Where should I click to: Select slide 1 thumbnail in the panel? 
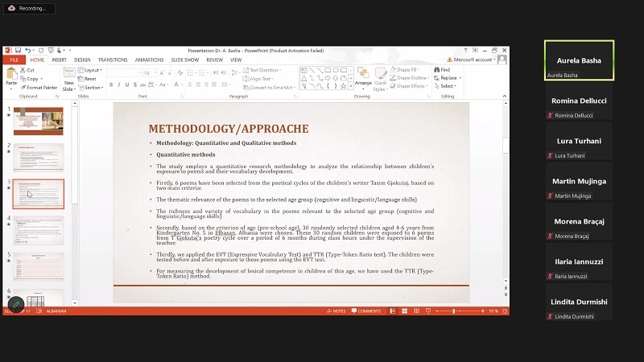(x=38, y=121)
